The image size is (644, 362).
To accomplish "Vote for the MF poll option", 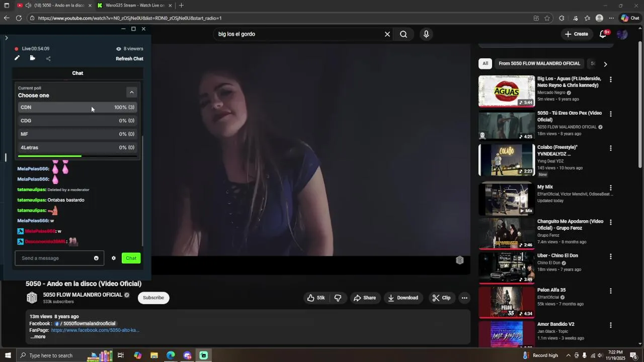I will click(x=77, y=134).
